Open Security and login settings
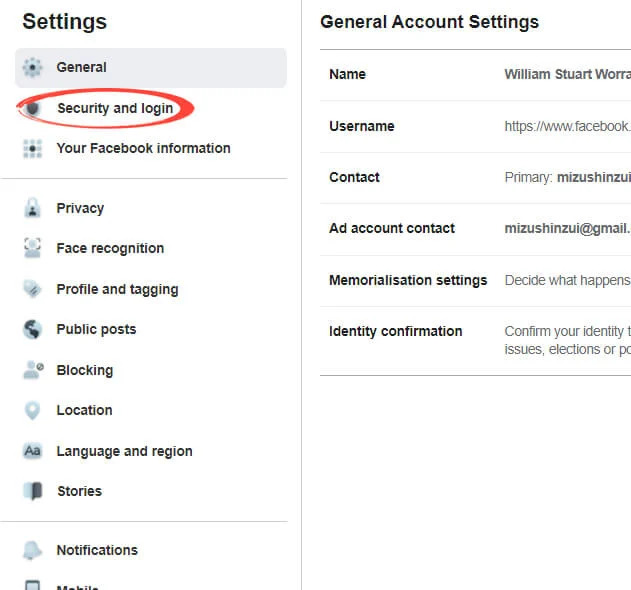 pos(115,108)
